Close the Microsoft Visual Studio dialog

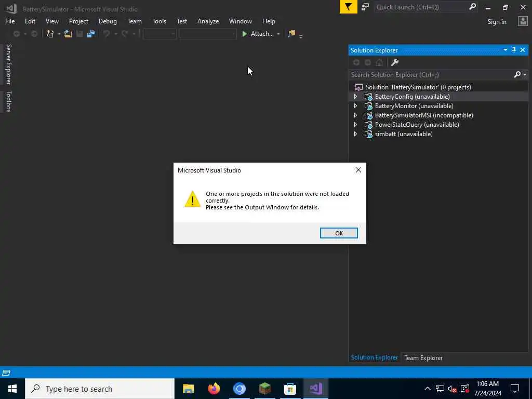(358, 170)
